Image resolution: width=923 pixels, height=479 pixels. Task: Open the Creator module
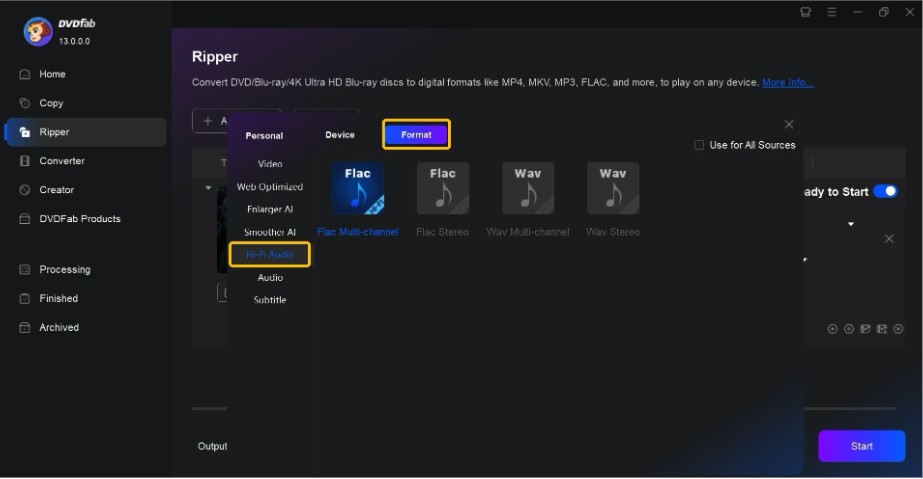click(57, 189)
